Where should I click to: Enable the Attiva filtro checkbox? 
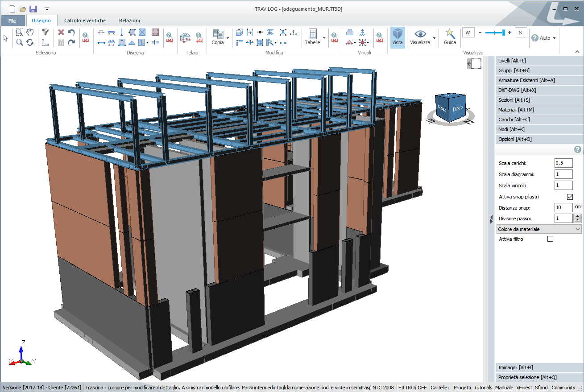point(550,239)
